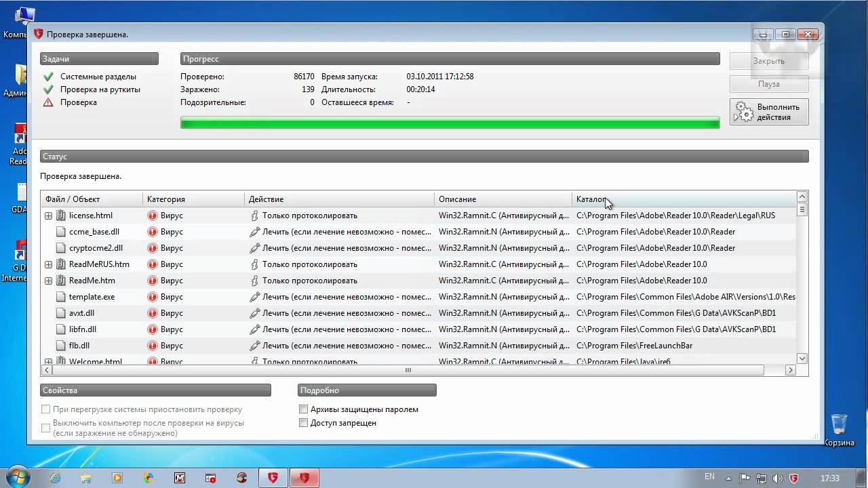868x488 pixels.
Task: Click the horizontal scrollbar left arrow
Action: point(47,370)
